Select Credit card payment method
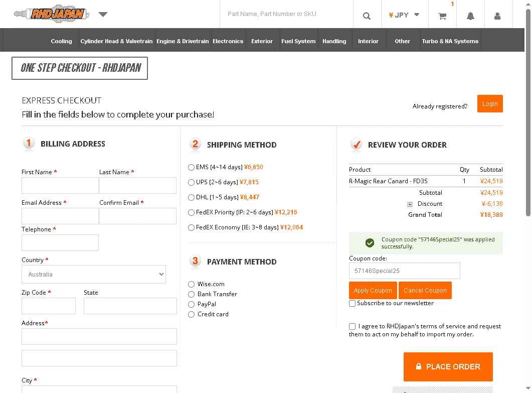This screenshot has width=532, height=393. 192,314
